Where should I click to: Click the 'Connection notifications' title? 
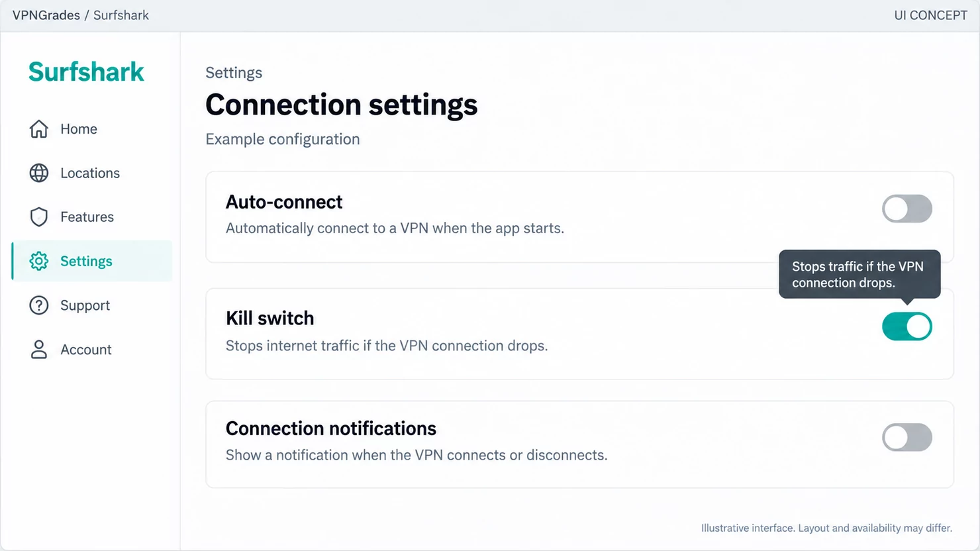click(x=331, y=429)
